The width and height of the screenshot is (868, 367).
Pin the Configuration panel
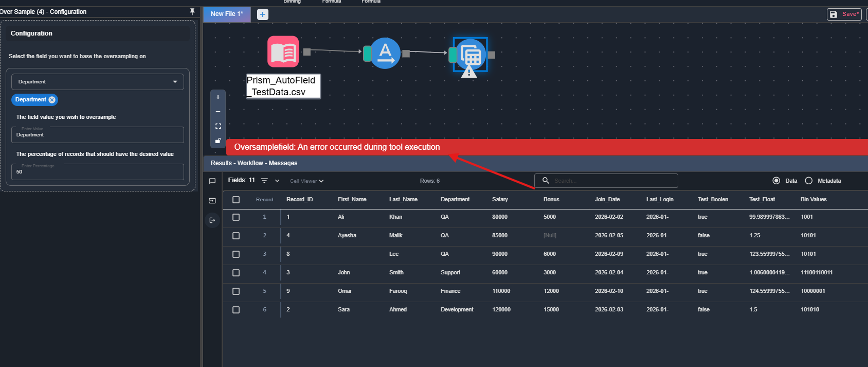tap(192, 11)
